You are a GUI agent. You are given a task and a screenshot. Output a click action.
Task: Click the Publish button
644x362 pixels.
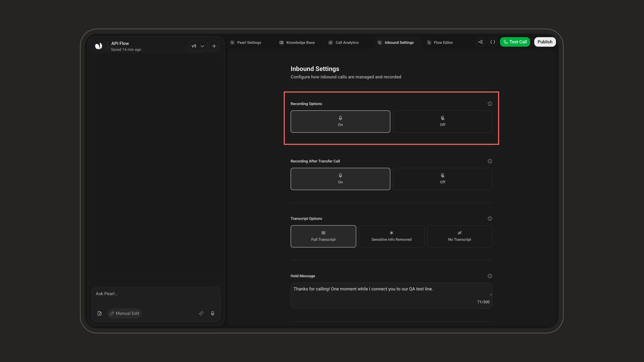[x=545, y=42]
